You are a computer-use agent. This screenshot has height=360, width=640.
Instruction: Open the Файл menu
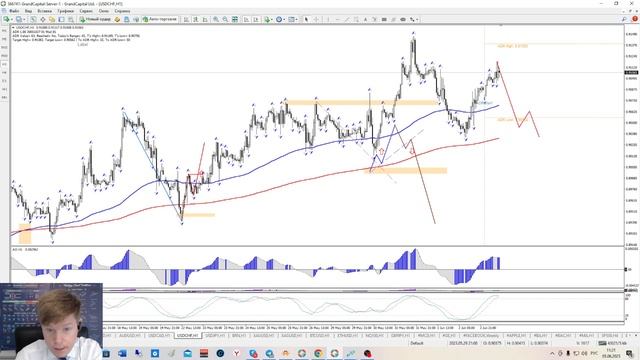pyautogui.click(x=13, y=11)
